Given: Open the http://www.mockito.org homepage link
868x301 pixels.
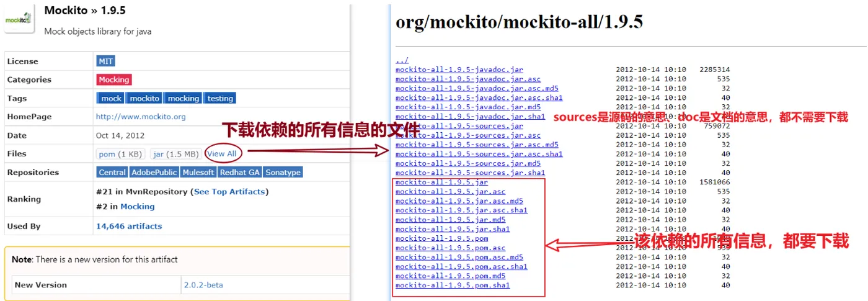Looking at the screenshot, I should click(141, 117).
